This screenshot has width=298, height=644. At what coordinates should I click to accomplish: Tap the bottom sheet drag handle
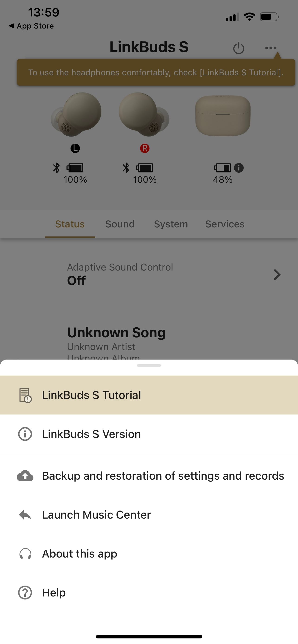(149, 366)
